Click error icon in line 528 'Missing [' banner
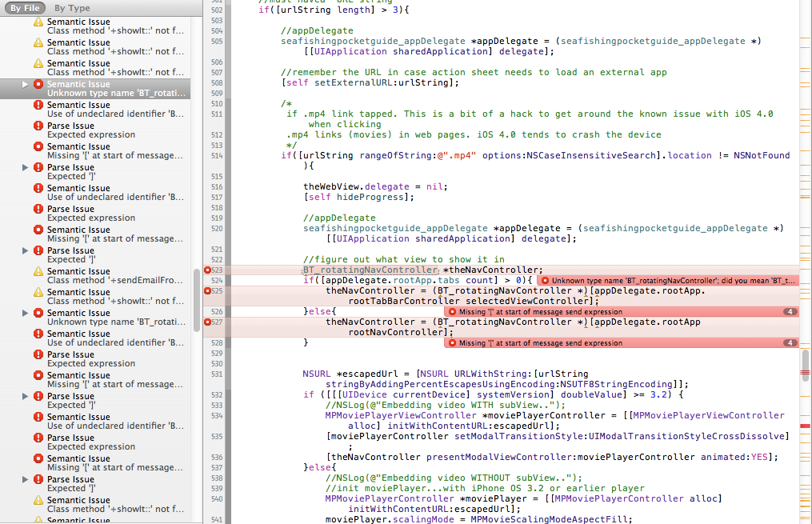 [x=452, y=343]
